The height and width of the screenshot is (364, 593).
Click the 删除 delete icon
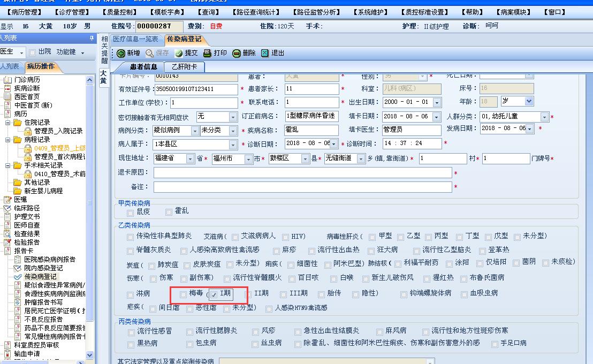pos(237,54)
